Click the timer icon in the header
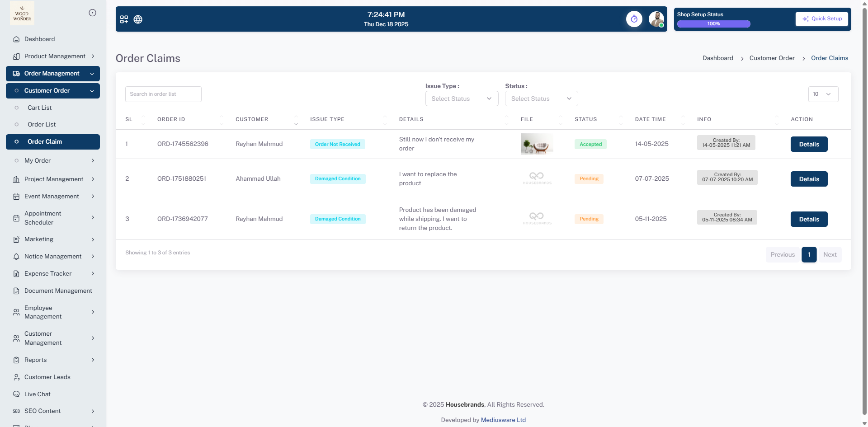Viewport: 868px width, 427px height. click(634, 19)
